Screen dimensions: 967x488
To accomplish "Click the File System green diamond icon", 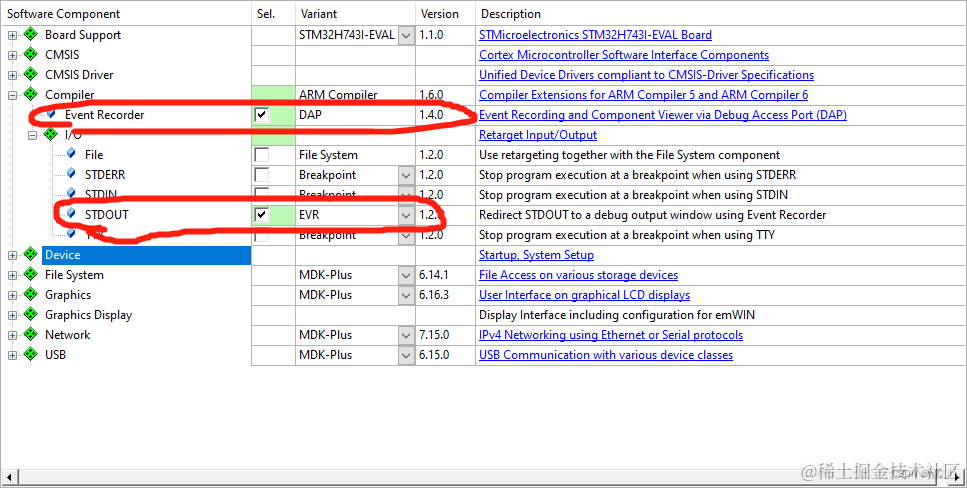I will (30, 275).
